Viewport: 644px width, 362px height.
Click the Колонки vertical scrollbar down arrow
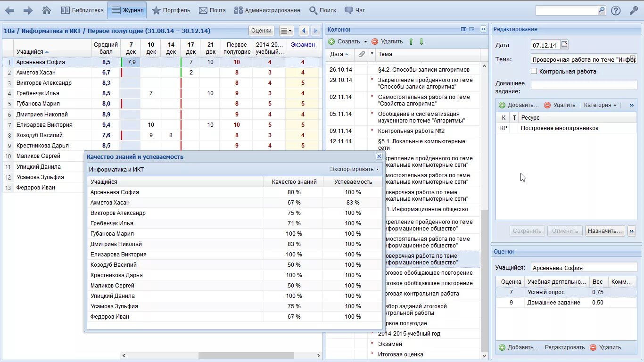tap(484, 356)
